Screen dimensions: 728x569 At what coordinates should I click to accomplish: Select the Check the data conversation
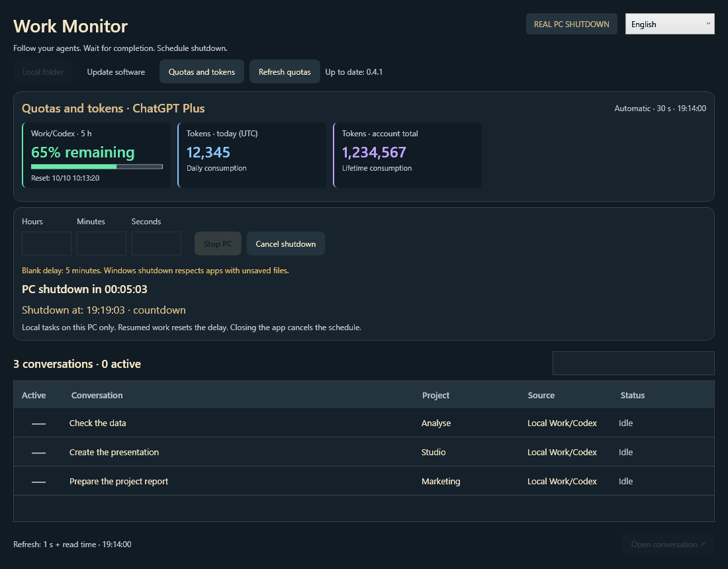click(x=363, y=423)
